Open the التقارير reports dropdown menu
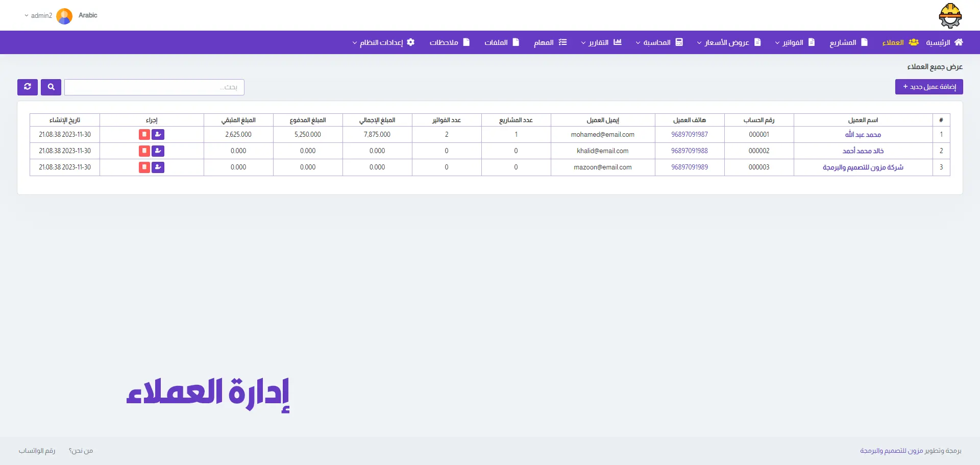The image size is (980, 465). [601, 42]
